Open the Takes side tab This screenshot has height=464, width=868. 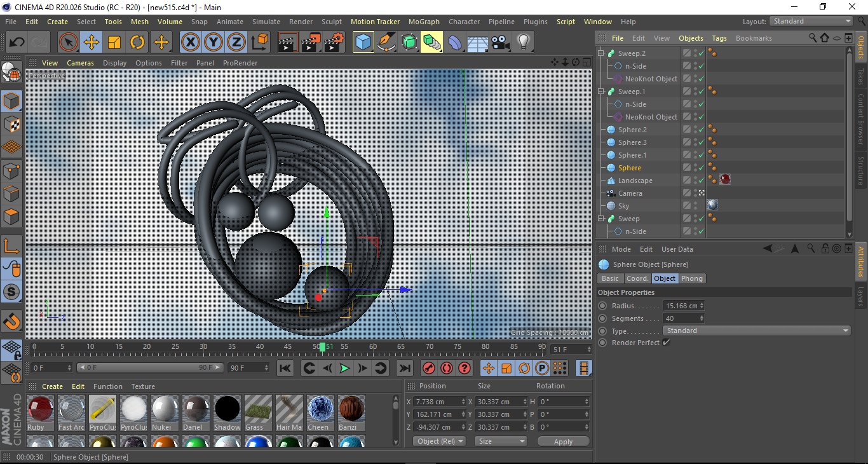coord(861,77)
